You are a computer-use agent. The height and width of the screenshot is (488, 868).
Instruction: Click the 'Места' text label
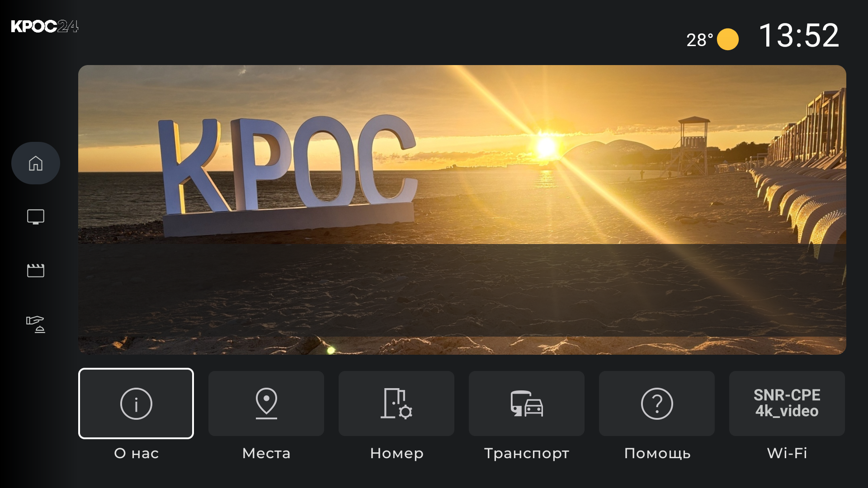tap(266, 453)
